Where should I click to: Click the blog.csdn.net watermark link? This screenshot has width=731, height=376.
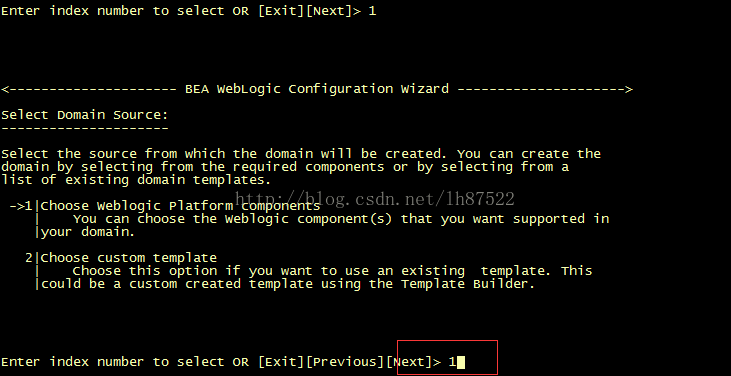374,199
